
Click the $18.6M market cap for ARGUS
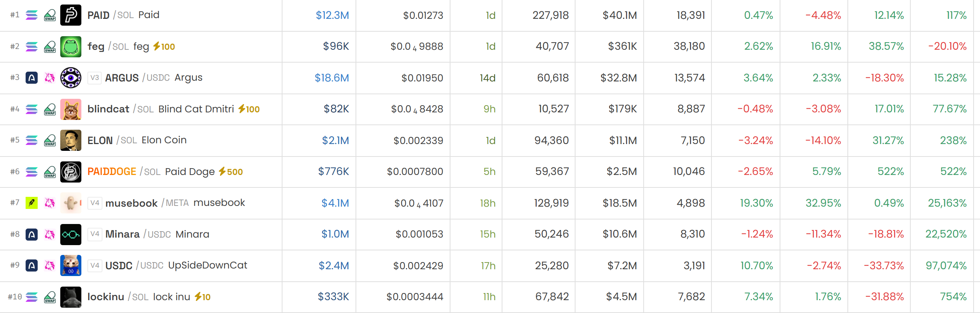pos(332,78)
